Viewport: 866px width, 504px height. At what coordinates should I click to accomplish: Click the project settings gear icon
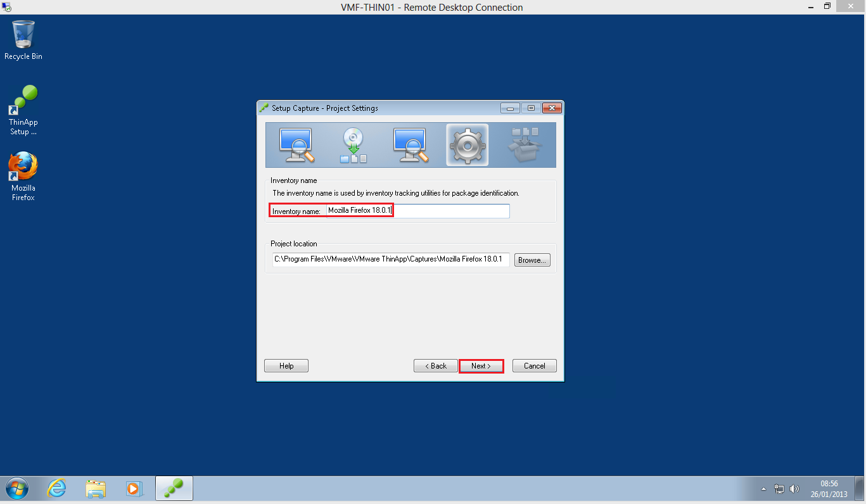click(x=467, y=145)
